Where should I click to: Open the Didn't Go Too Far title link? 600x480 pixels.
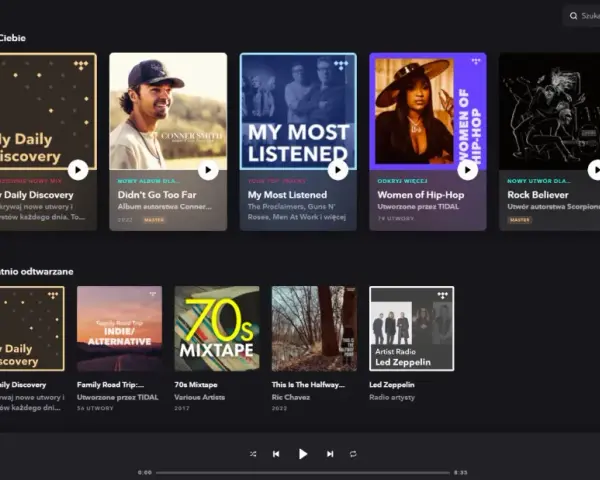157,195
